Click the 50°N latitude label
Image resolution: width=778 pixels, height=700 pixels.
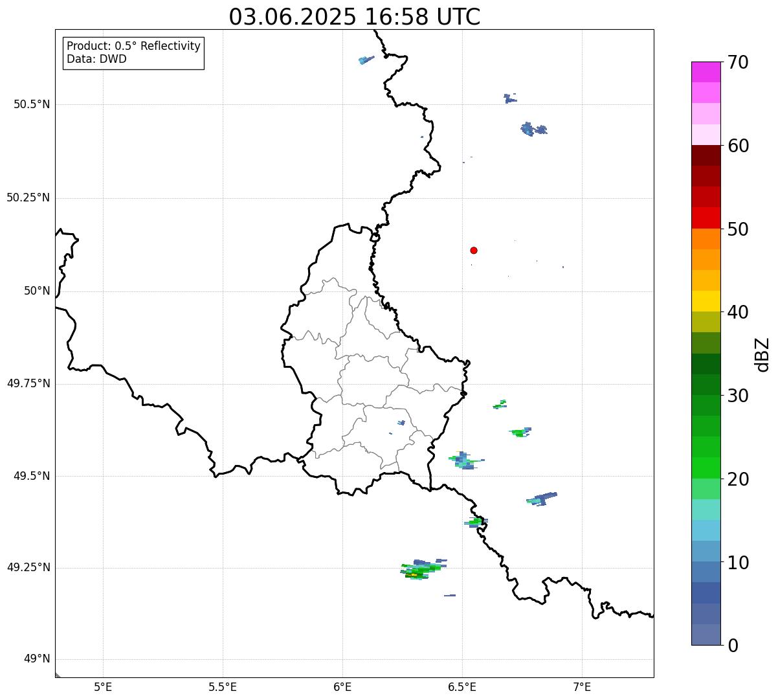(x=37, y=291)
